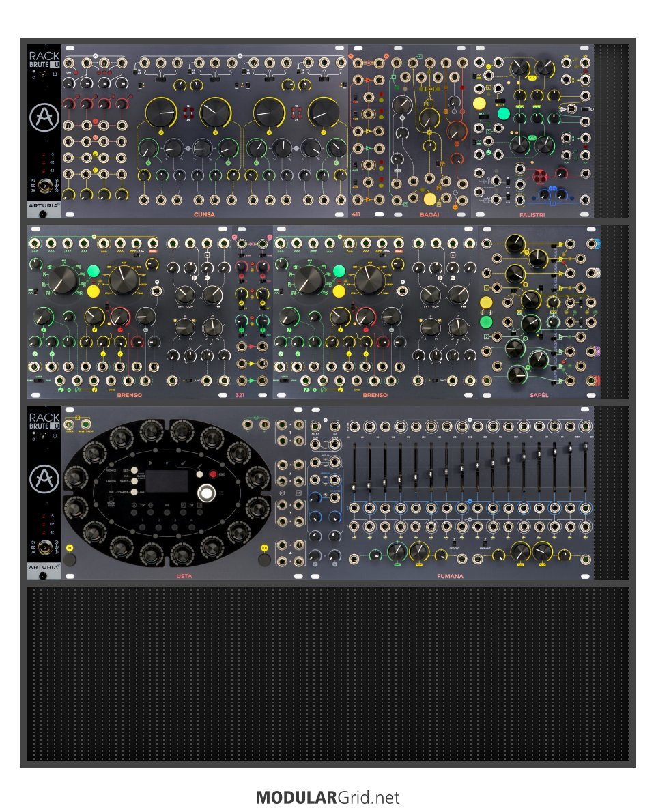This screenshot has width=656, height=812.
Task: Click the Arturia logo on the RackBrute beside USTA
Action: [44, 479]
